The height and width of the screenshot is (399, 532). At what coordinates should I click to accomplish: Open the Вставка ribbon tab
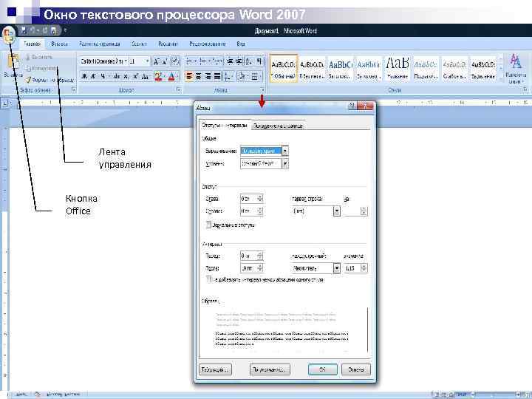pos(59,44)
